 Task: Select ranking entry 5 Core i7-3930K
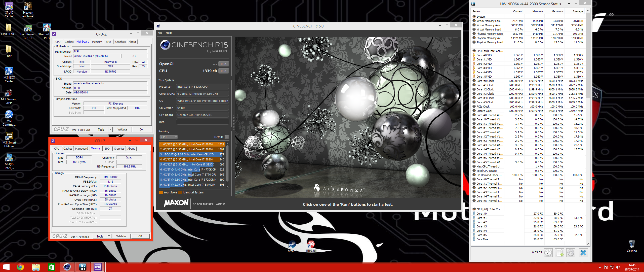[192, 164]
